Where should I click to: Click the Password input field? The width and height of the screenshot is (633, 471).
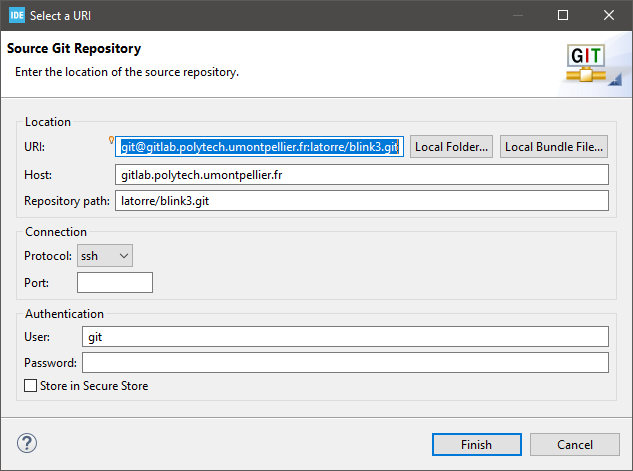[x=345, y=362]
